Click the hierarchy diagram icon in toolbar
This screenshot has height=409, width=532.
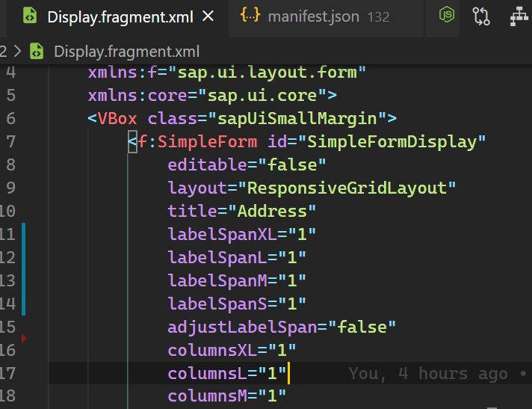pos(519,16)
